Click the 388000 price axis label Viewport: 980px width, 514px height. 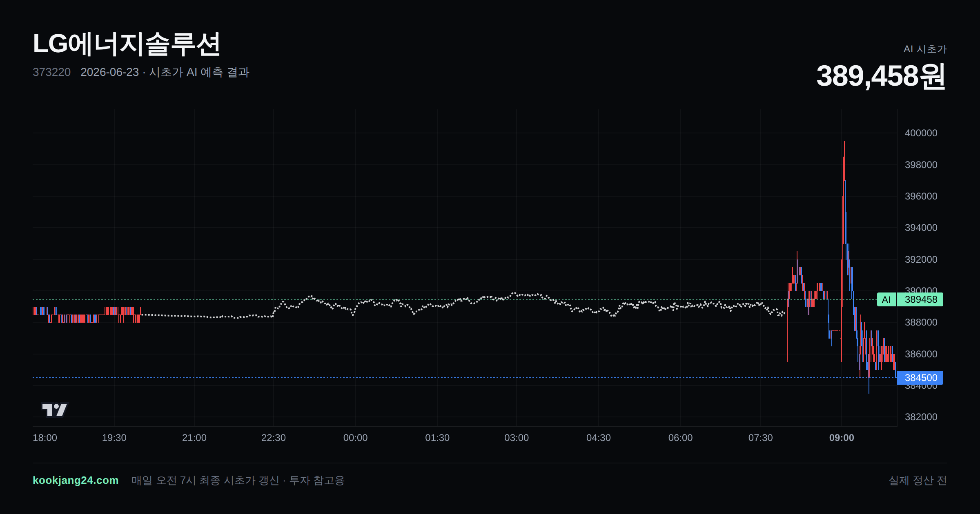coord(921,322)
